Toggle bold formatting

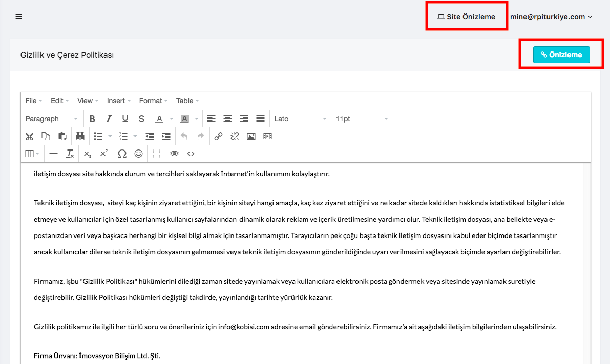tap(92, 118)
